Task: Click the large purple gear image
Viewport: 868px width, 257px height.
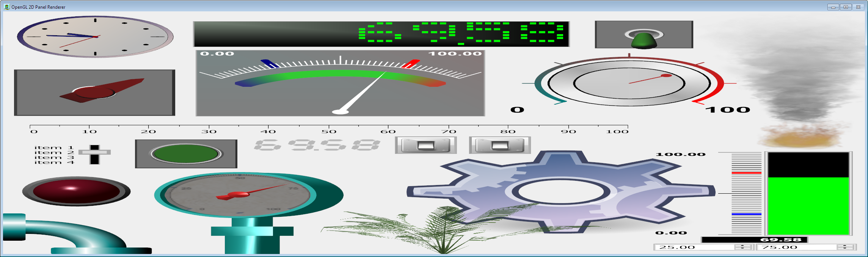Action: (561, 191)
